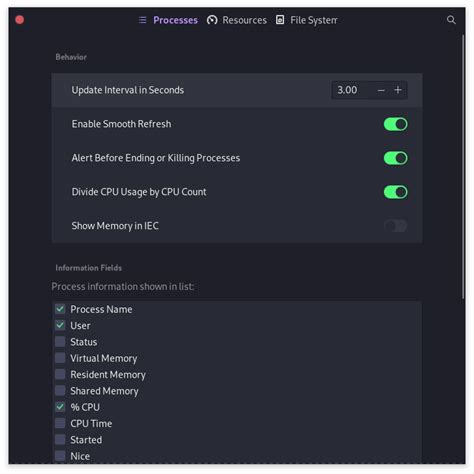This screenshot has height=474, width=474.
Task: Select the Processes tab
Action: 168,20
